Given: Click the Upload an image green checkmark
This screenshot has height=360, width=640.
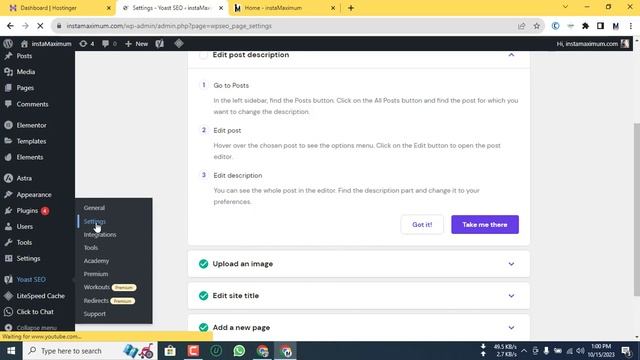Looking at the screenshot, I should pos(203,264).
